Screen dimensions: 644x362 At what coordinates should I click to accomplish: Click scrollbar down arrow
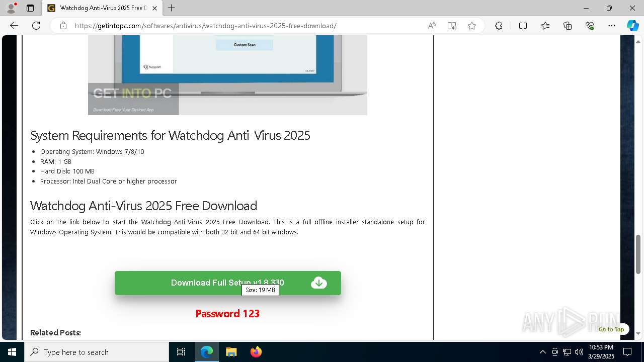click(638, 333)
